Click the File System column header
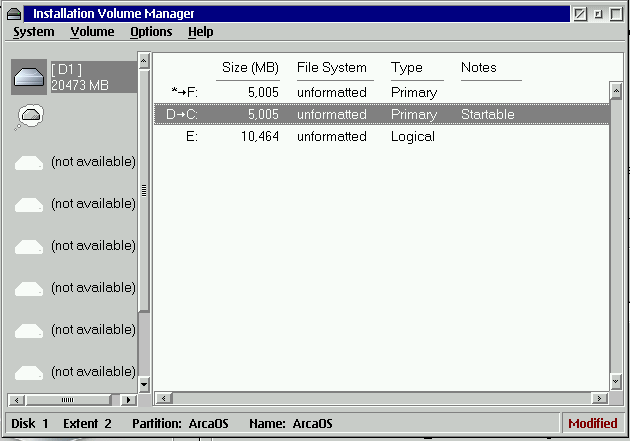 (x=332, y=68)
